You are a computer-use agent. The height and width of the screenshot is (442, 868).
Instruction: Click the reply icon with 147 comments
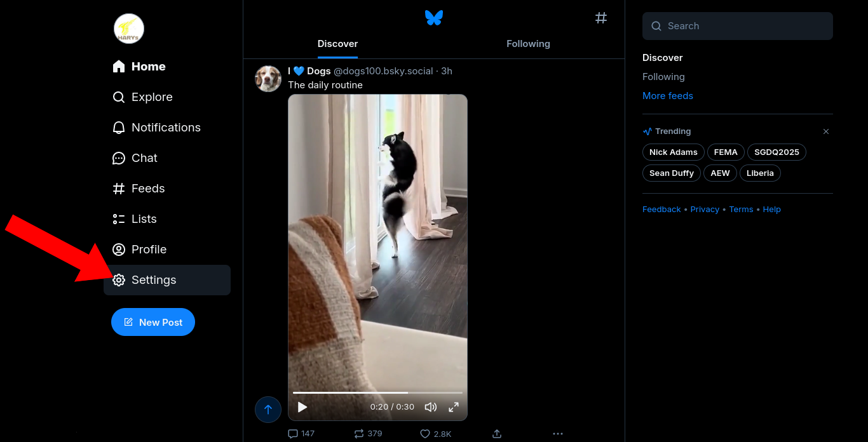301,434
